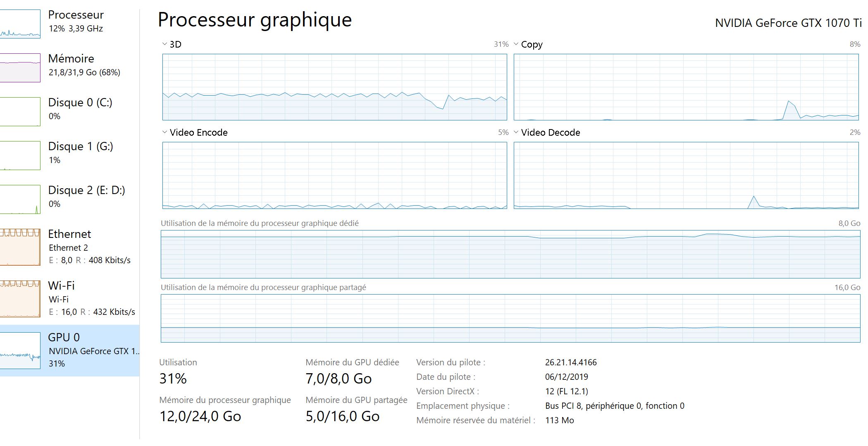Click the driver version value 26.21.14.4166
868x446 pixels.
[571, 363]
